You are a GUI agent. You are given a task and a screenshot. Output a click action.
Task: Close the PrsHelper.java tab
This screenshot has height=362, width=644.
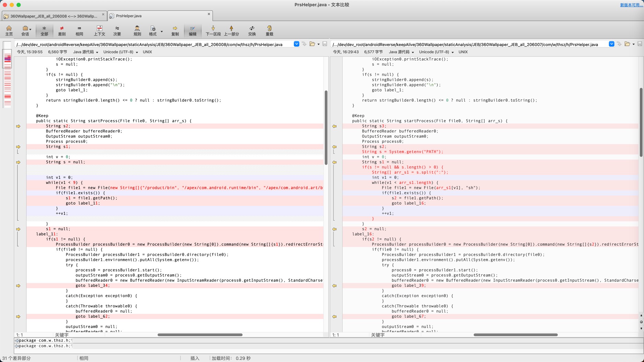tap(209, 14)
